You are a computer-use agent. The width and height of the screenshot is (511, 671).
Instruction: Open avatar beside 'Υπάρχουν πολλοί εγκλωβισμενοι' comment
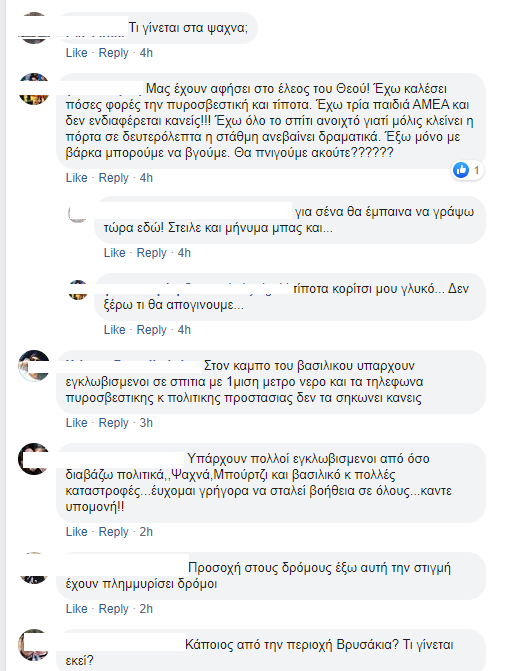click(34, 459)
